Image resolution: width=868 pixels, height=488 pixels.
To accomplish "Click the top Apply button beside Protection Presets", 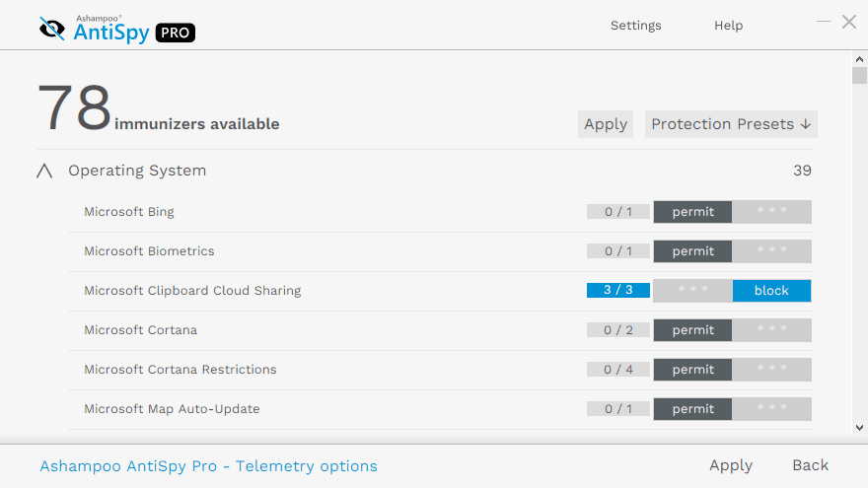I will click(605, 124).
